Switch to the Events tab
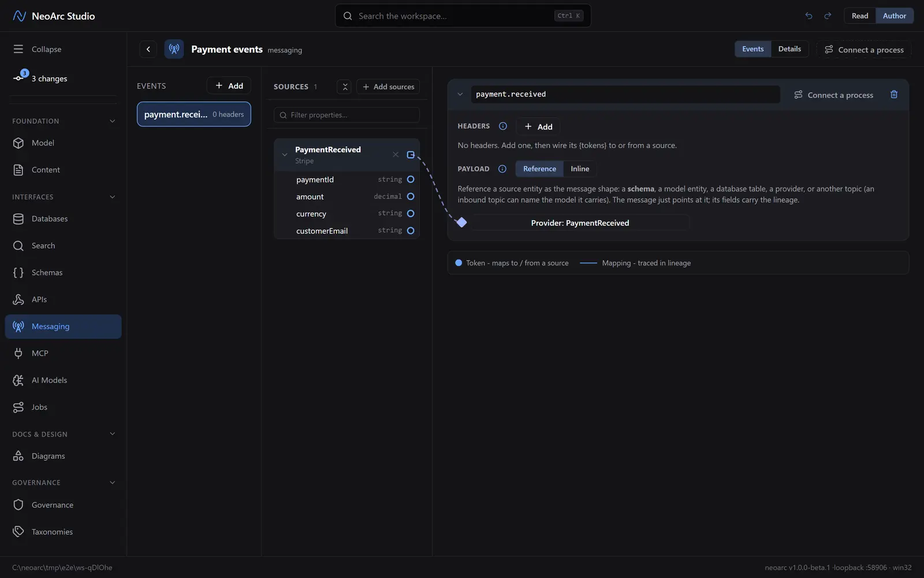This screenshot has height=578, width=924. (752, 49)
